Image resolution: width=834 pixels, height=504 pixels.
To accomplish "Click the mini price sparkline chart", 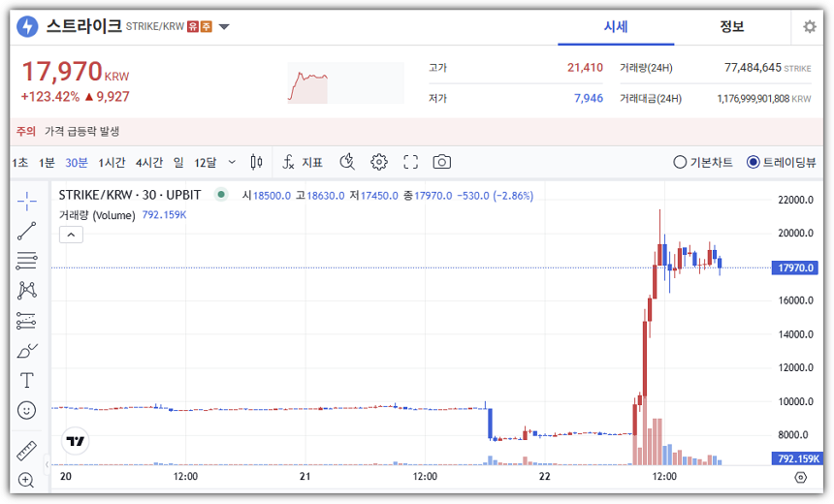I will pyautogui.click(x=346, y=83).
